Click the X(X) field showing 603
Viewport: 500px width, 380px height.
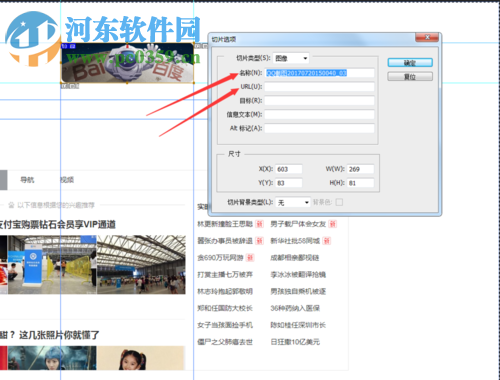point(289,169)
